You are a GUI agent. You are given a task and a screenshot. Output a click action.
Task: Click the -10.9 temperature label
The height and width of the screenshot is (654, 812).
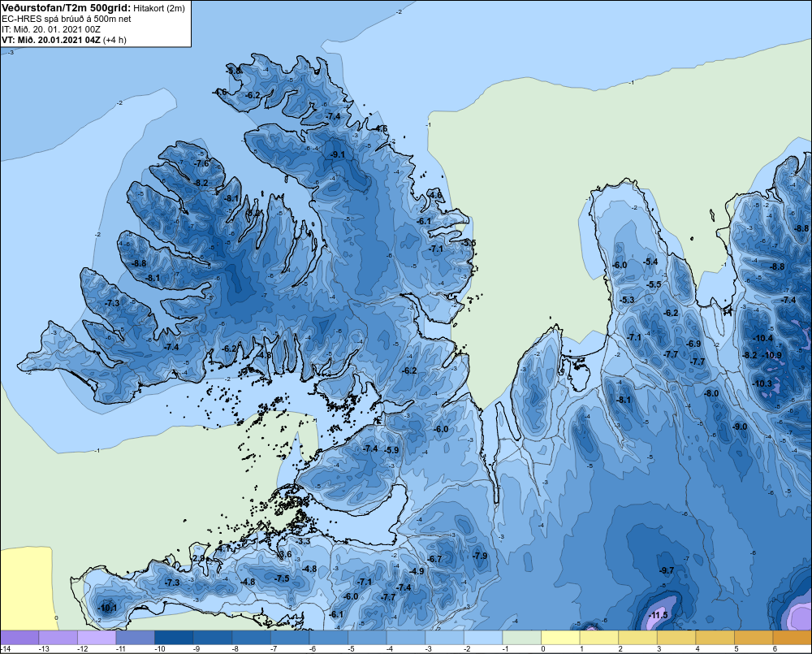tap(772, 356)
